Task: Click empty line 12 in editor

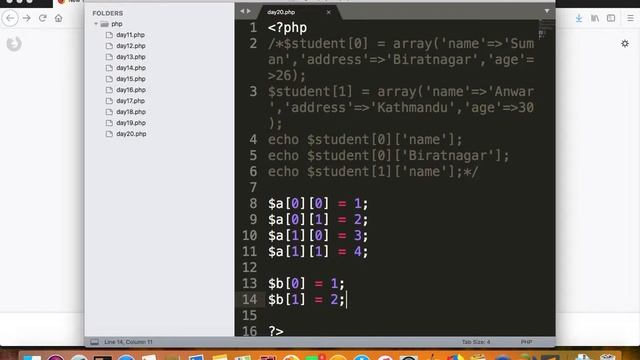Action: pos(408,268)
